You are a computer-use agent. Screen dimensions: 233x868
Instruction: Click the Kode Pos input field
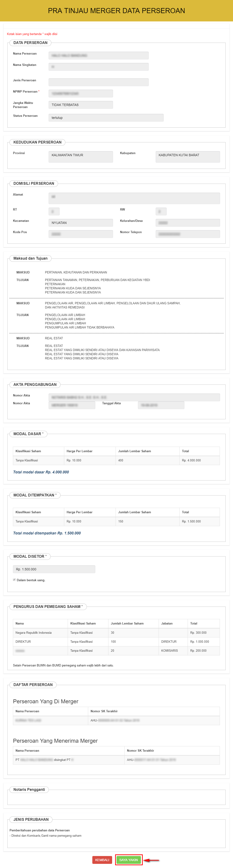[81, 234]
